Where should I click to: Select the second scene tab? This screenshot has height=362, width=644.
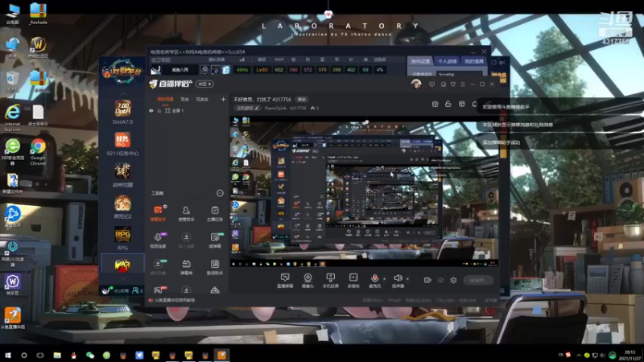pos(185,99)
